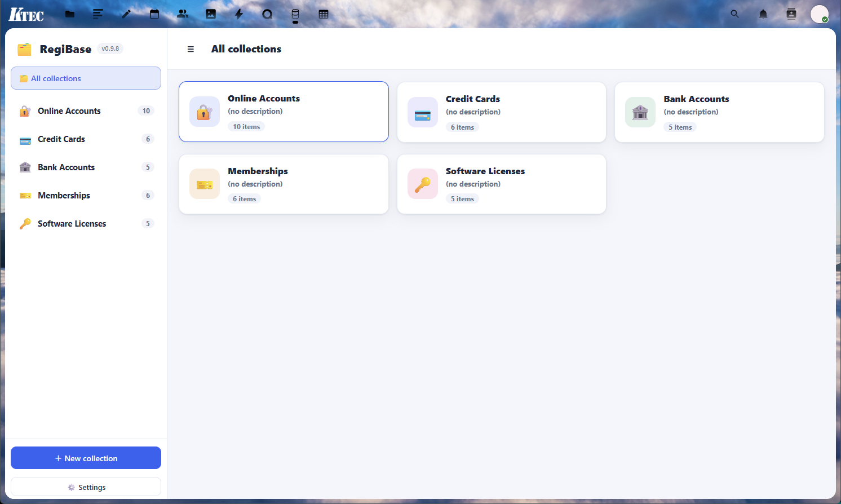Select the RegiBase database icon in top bar
841x504 pixels.
(295, 14)
